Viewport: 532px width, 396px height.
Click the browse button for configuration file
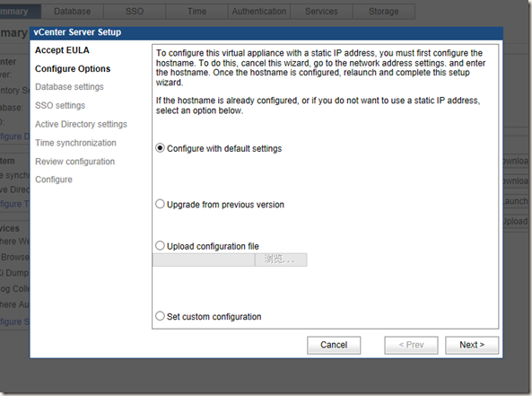point(281,260)
